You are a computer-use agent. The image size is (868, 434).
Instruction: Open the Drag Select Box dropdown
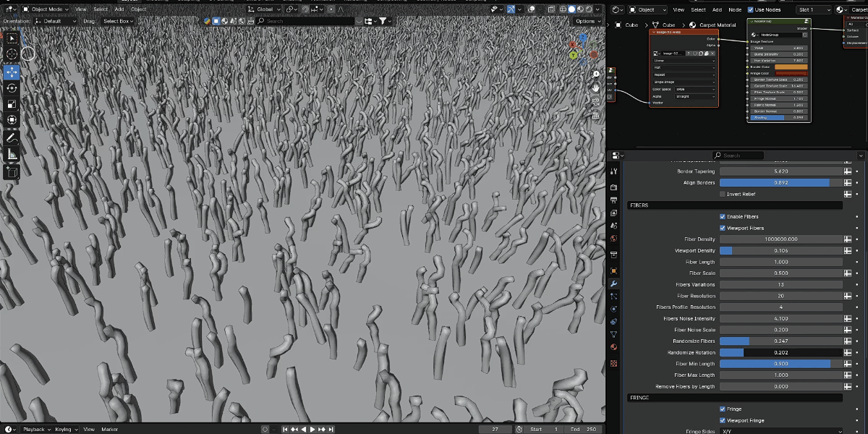pos(118,21)
